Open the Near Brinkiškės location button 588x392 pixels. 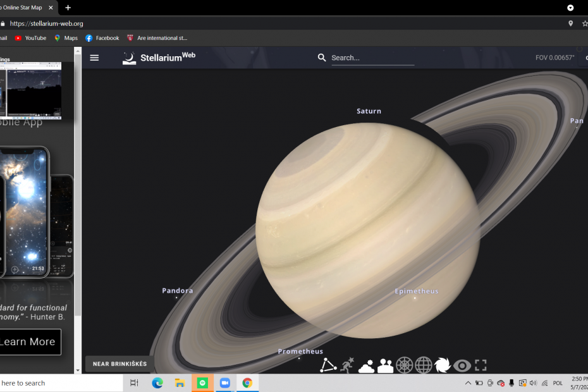(119, 364)
